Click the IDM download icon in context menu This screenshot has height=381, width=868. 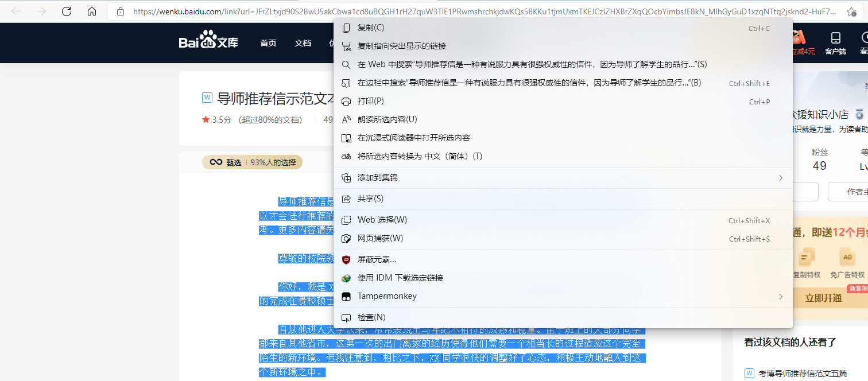[x=346, y=278]
